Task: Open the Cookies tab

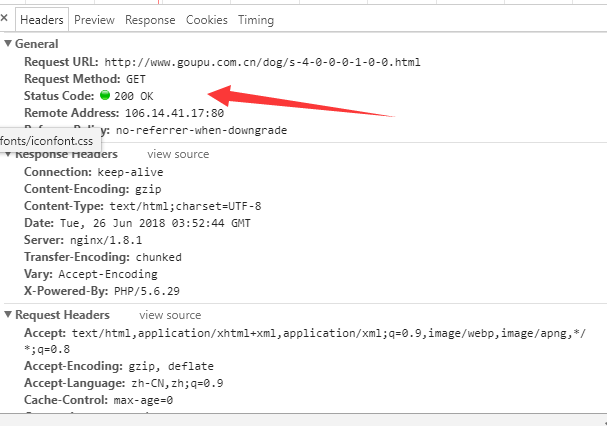Action: coord(207,20)
